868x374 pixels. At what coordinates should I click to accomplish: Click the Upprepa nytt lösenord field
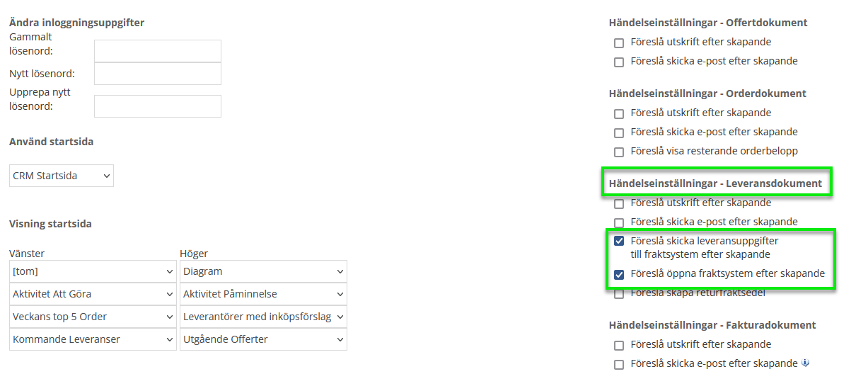(157, 106)
